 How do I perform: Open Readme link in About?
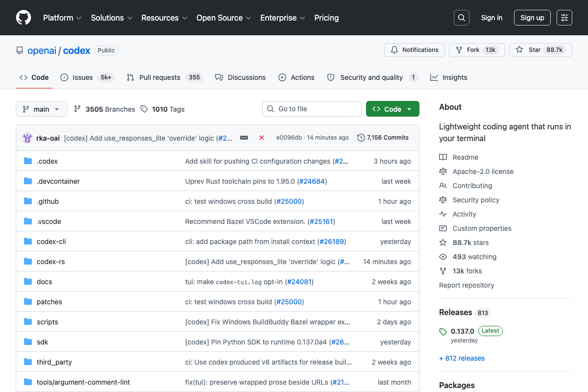[459, 157]
